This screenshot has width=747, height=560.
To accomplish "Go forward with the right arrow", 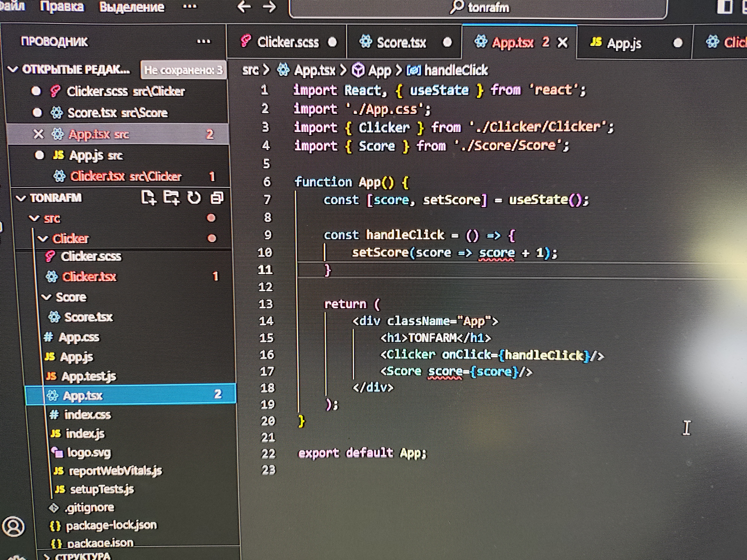I will tap(269, 7).
